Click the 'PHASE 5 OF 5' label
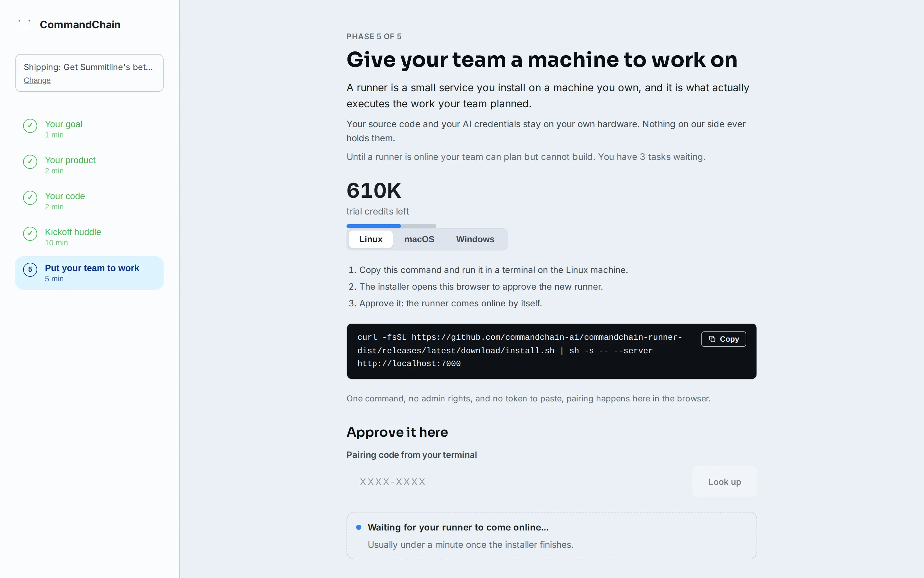This screenshot has height=578, width=924. pos(374,36)
